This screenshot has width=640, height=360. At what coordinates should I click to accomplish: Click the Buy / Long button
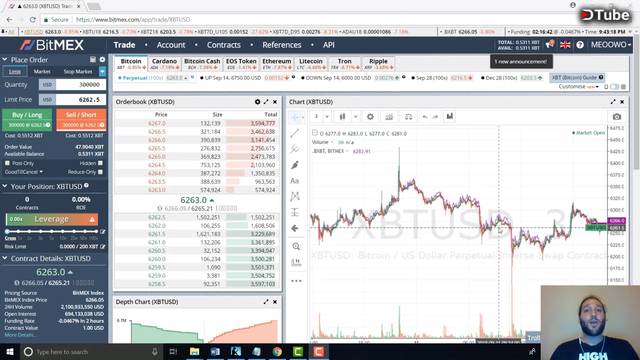click(27, 119)
